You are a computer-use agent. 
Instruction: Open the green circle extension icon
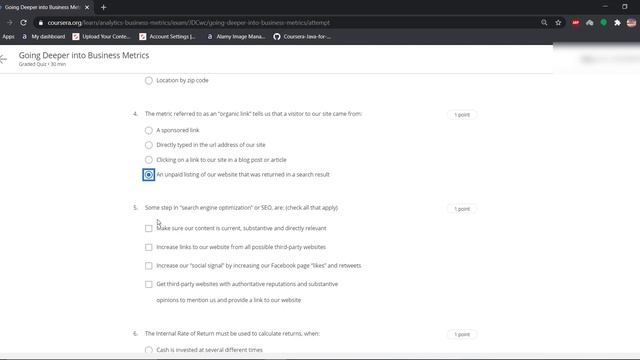coord(604,23)
